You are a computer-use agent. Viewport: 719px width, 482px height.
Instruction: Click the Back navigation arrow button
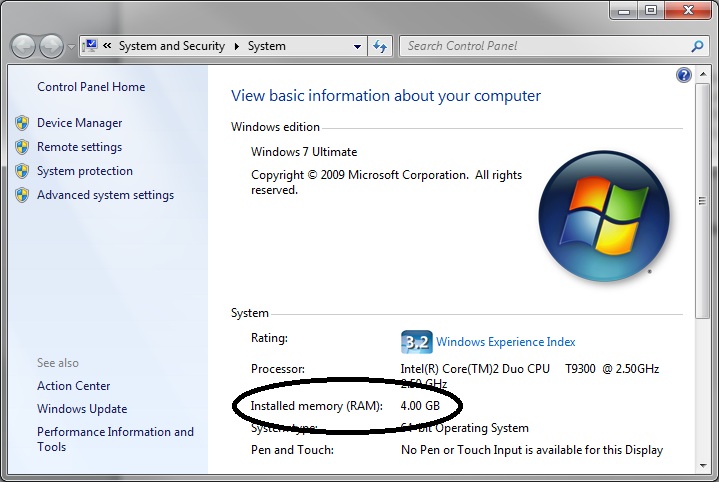[x=23, y=46]
